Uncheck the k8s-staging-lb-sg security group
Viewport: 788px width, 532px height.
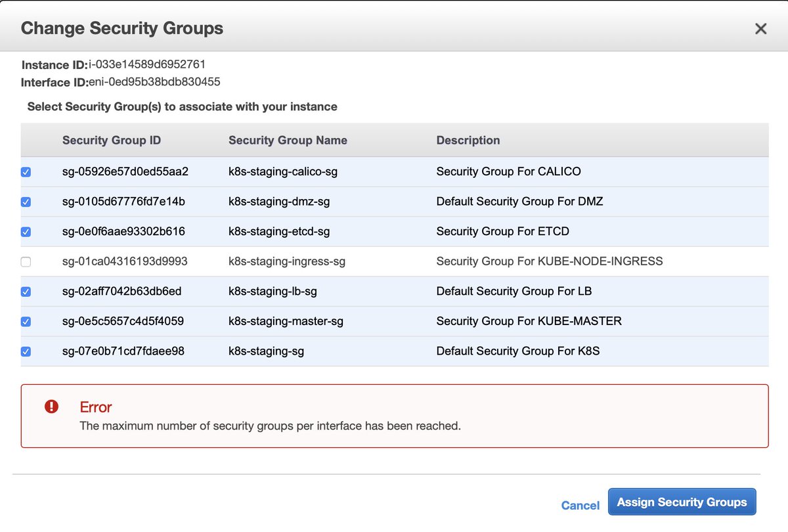26,291
